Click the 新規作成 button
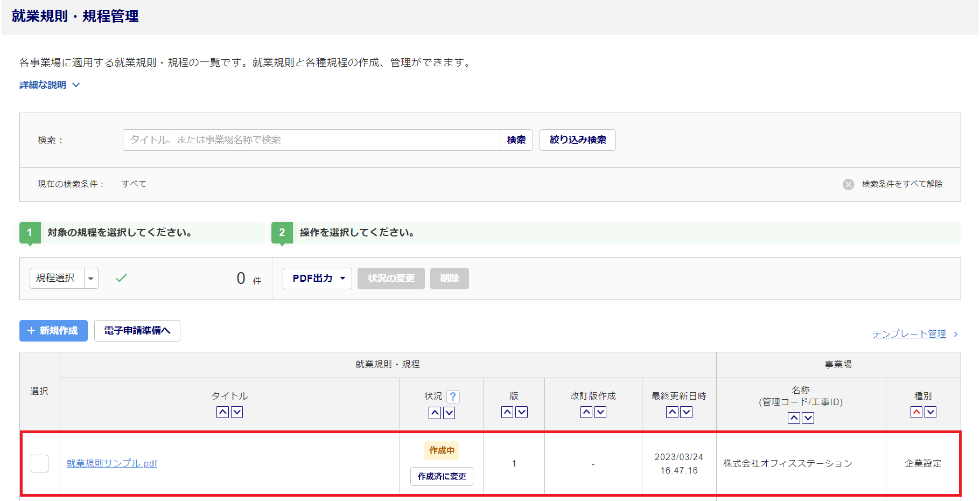Image resolution: width=980 pixels, height=501 pixels. pos(53,331)
